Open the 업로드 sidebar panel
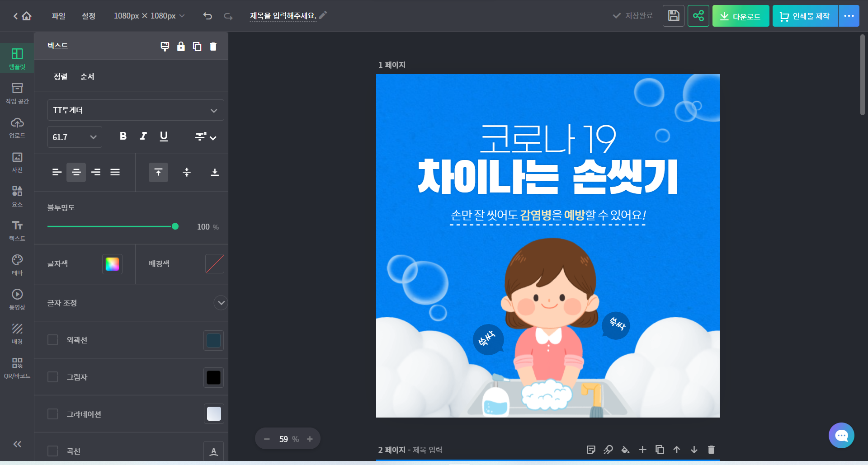Screen dimensions: 868x465 (x=17, y=127)
